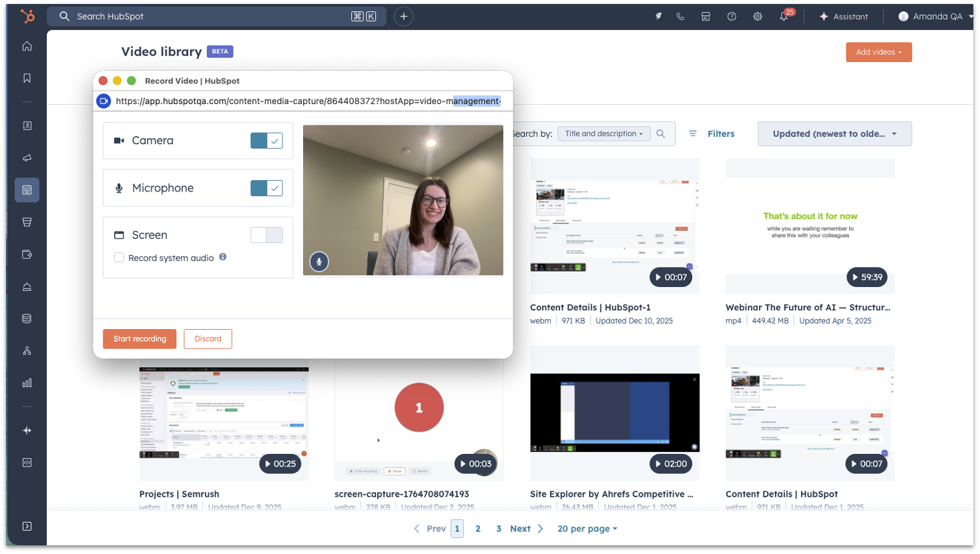Click the magnifier icon beside Title and description
Image resolution: width=980 pixels, height=554 pixels.
pyautogui.click(x=661, y=133)
